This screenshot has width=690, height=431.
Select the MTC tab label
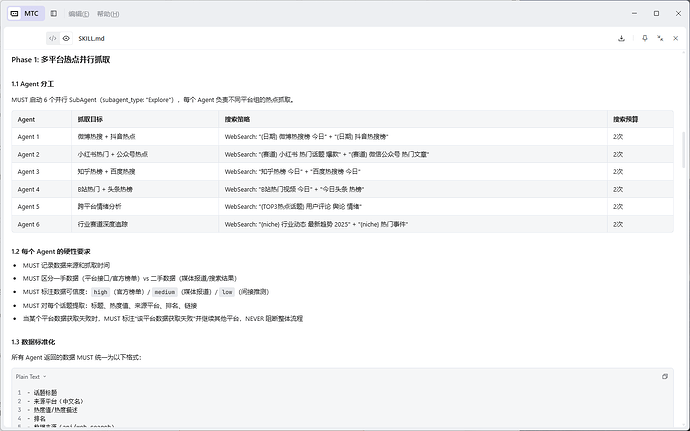[x=31, y=14]
